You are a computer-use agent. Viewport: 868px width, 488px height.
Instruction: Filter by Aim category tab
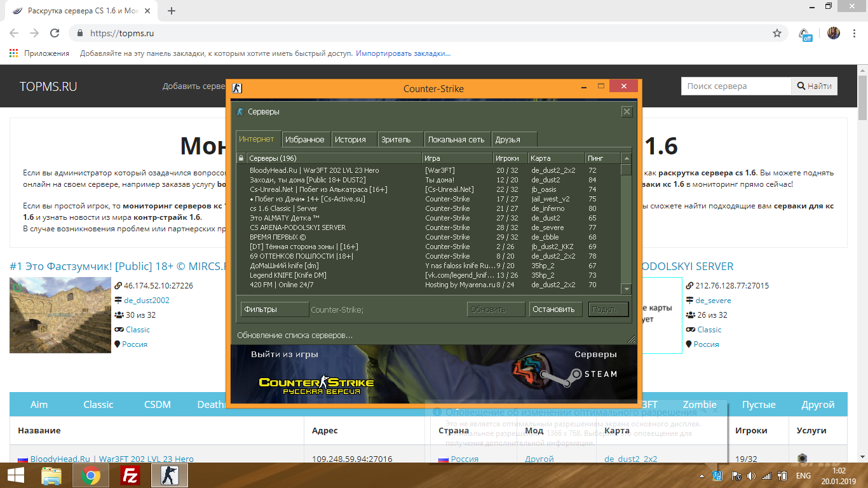(x=39, y=405)
